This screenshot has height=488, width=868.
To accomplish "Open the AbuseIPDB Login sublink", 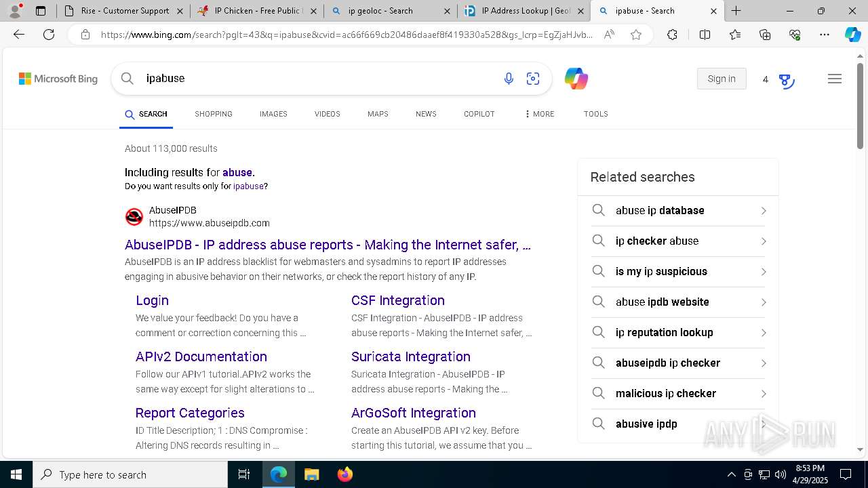I will point(152,300).
